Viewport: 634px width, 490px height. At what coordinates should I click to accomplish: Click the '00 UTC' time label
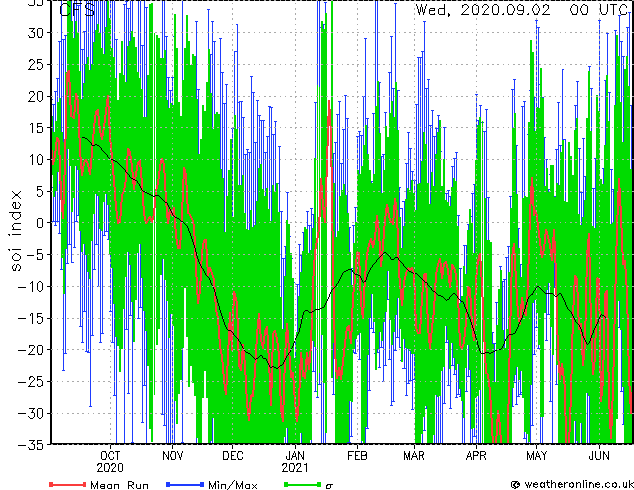point(598,9)
